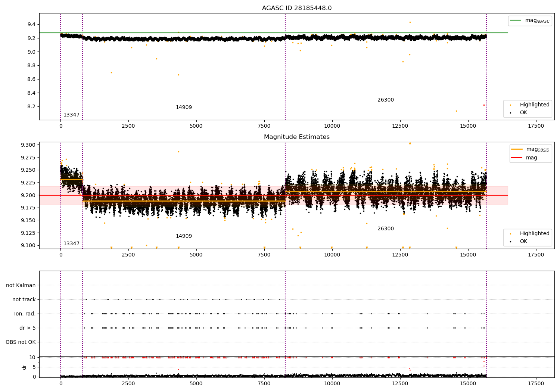Click 'Highlighted' in the Magnitude Estimates legend
This screenshot has height=392, width=560.
tap(535, 234)
